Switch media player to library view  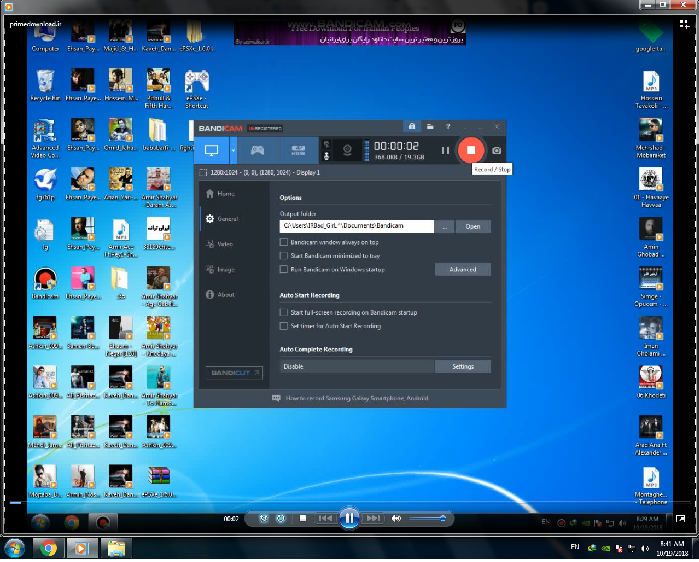tap(684, 24)
